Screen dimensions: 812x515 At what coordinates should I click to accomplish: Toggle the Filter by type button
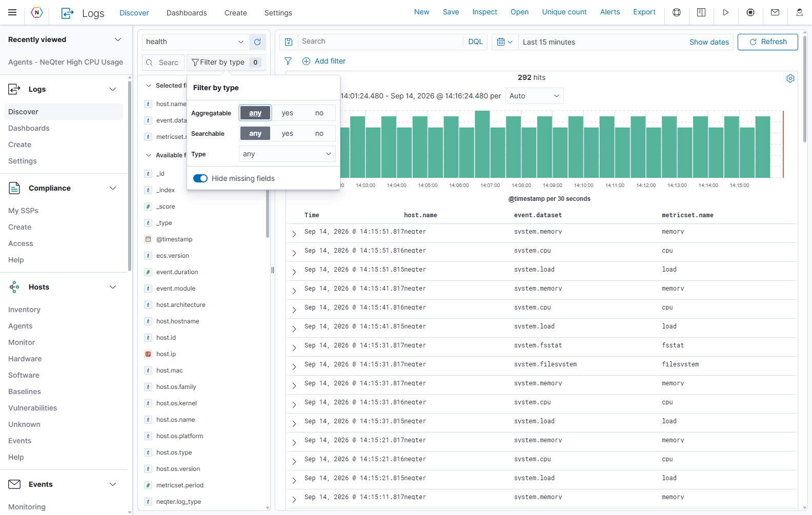click(227, 63)
